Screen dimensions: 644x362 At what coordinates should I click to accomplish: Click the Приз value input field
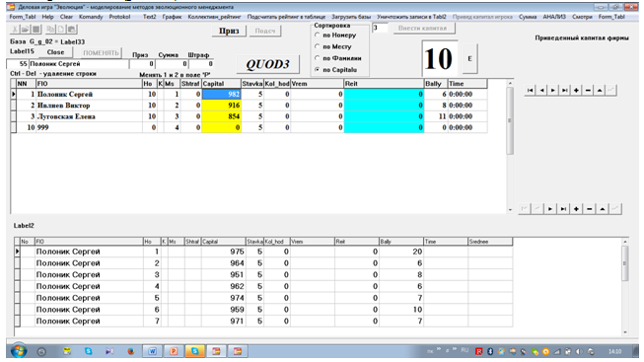coord(142,64)
